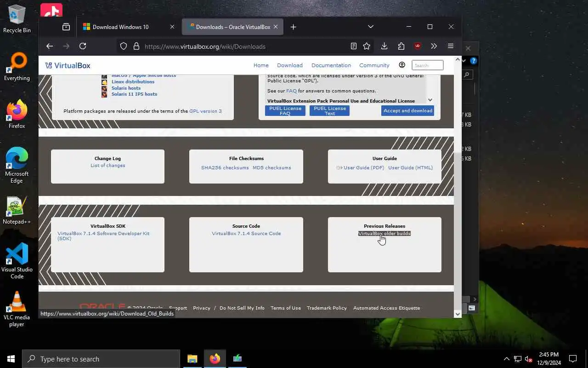Open Linux distributions link
The image size is (588, 368).
point(133,82)
